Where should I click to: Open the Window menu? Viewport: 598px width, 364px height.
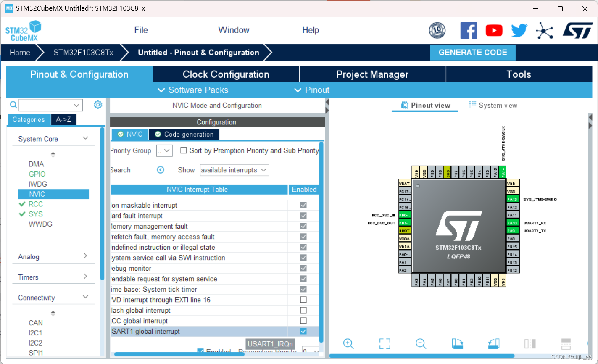[x=234, y=30]
